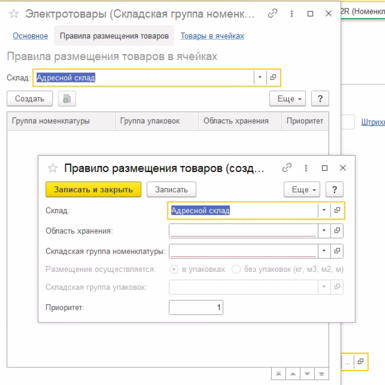
Task: Move down one row arrow button
Action: (x=307, y=374)
